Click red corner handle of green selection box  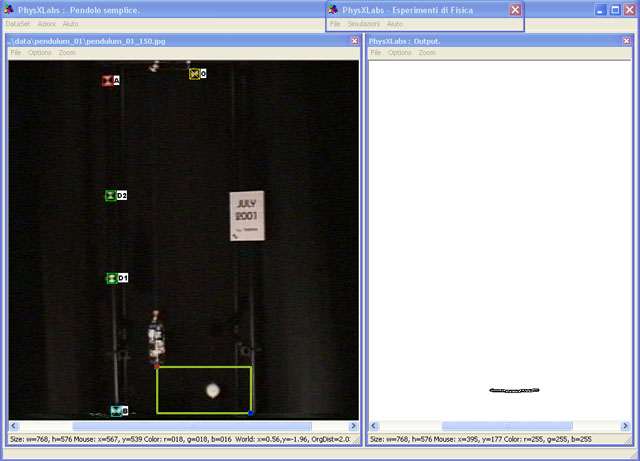(157, 367)
